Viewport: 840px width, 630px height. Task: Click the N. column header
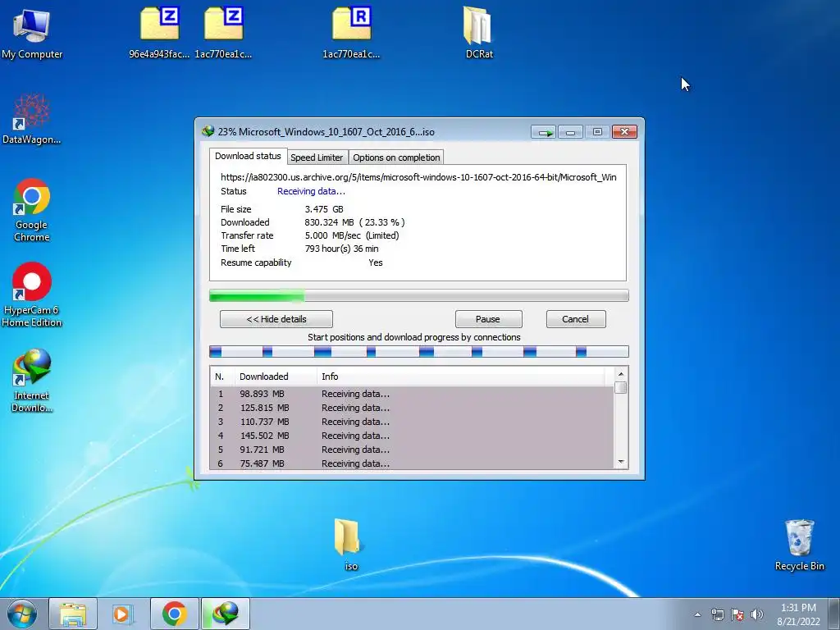[x=221, y=376]
